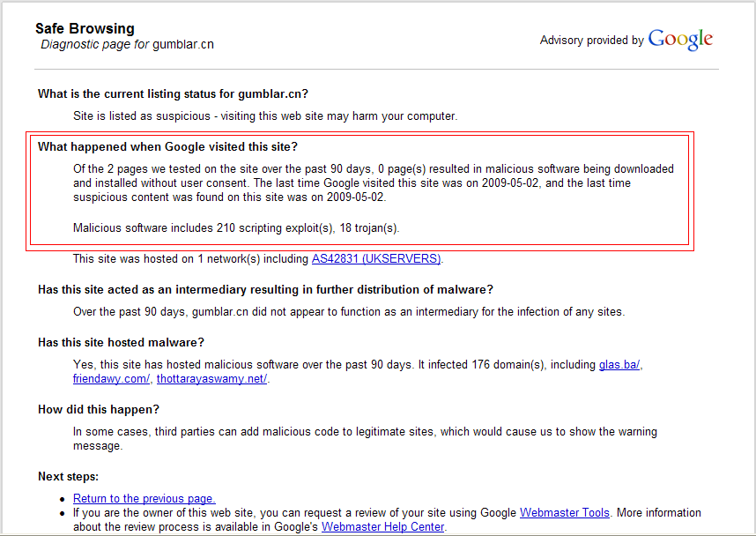The image size is (756, 536).
Task: Click the 'Site is listed as suspicious' text
Action: click(x=265, y=116)
